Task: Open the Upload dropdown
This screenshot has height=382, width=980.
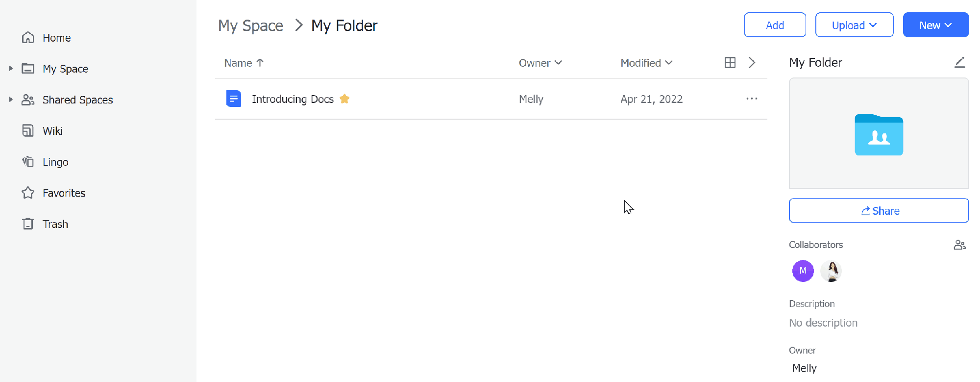Action: pyautogui.click(x=854, y=25)
